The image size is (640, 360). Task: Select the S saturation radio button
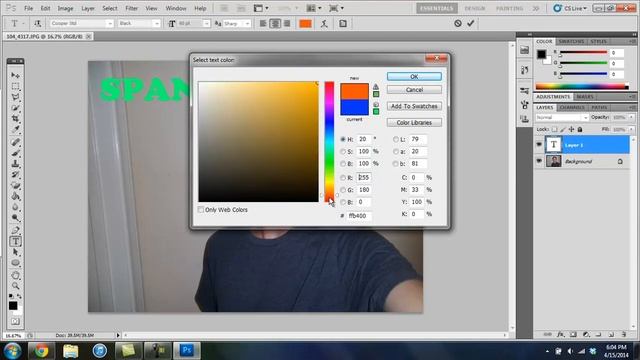click(343, 151)
